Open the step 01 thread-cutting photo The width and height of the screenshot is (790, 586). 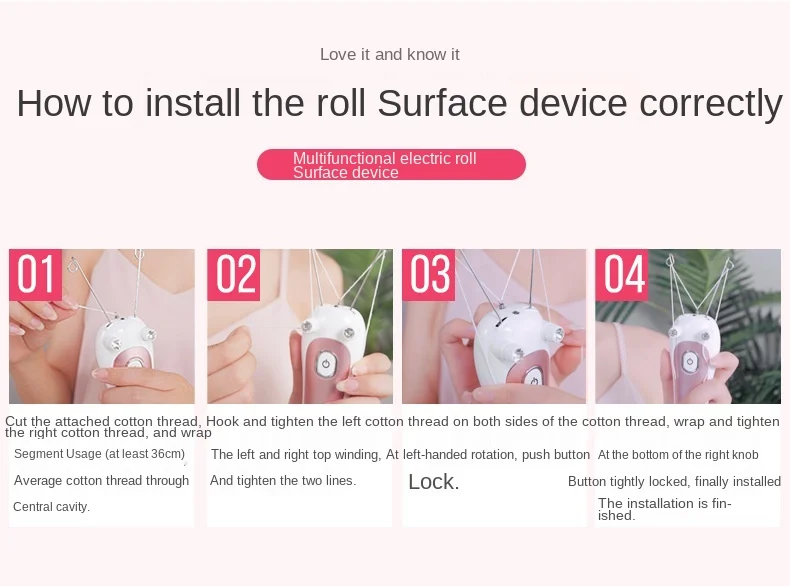pos(102,326)
